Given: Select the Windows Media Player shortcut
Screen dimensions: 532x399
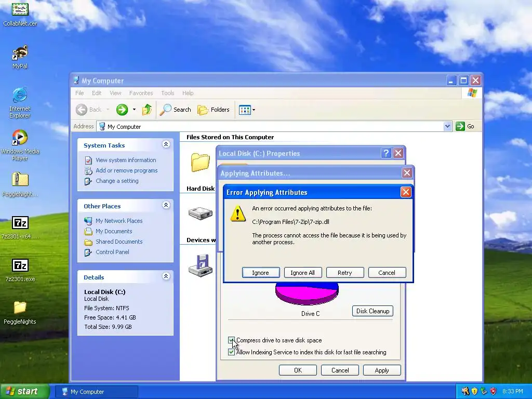Looking at the screenshot, I should click(20, 137).
